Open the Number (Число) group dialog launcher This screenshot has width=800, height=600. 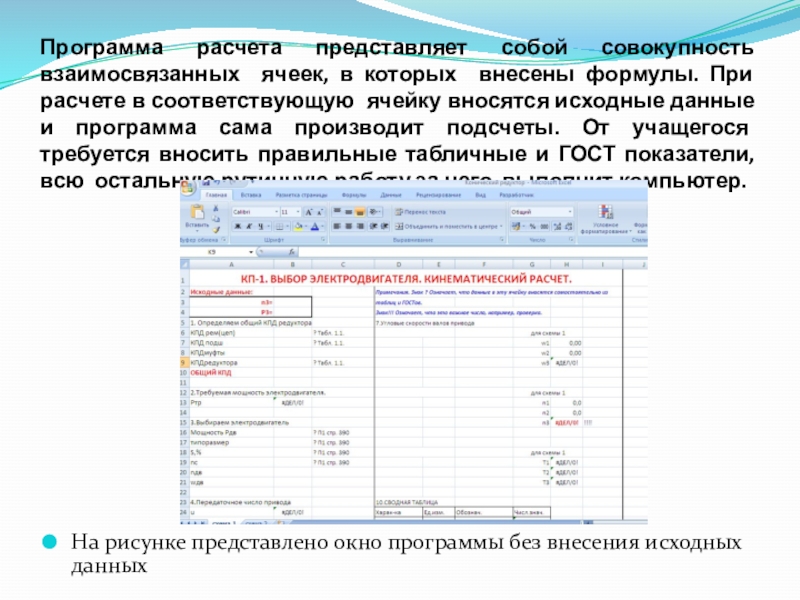tap(571, 239)
